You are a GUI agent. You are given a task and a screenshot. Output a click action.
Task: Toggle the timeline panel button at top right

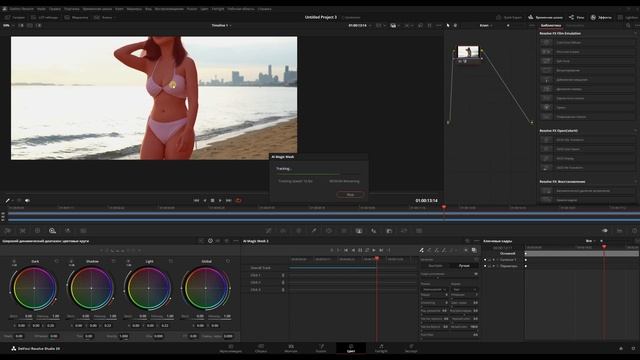pos(545,18)
